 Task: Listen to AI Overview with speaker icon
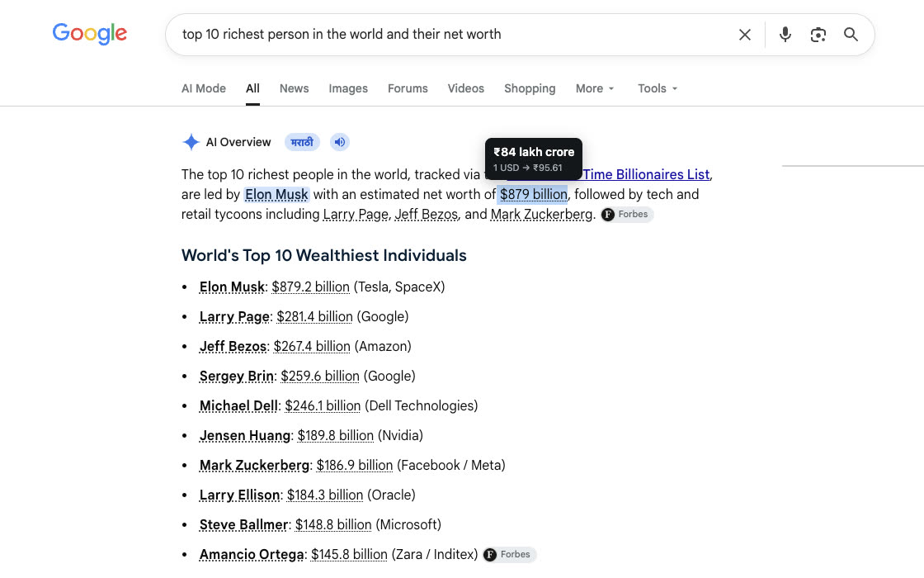tap(339, 142)
